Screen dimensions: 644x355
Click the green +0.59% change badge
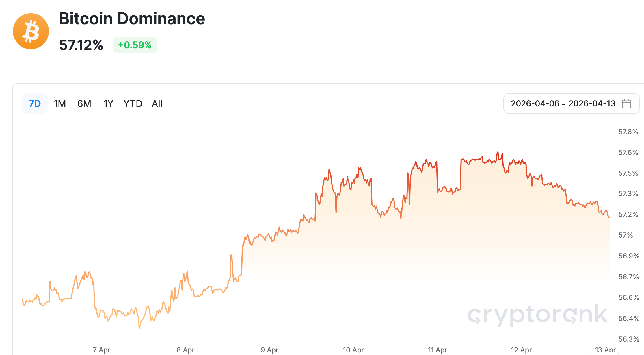(x=135, y=45)
